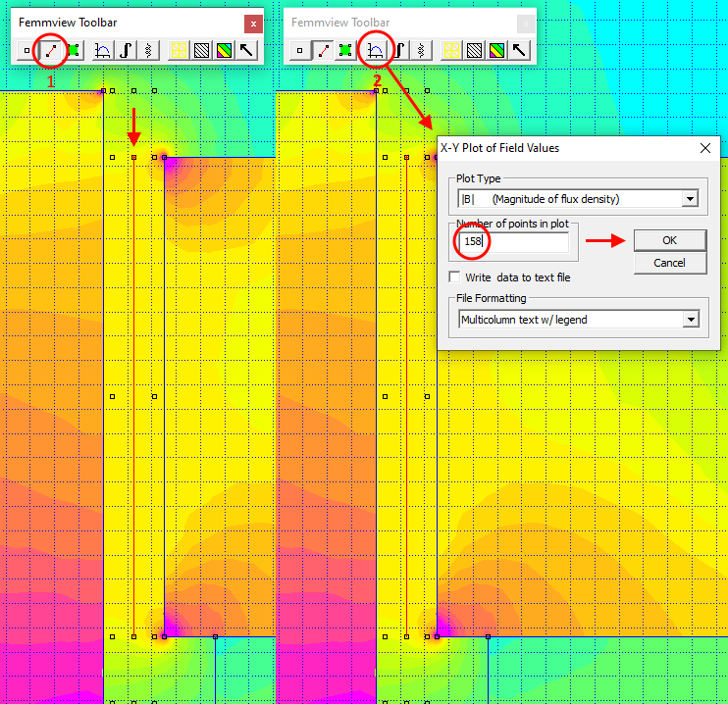Open circuit properties in the active Femmview Toolbar
The image size is (728, 704).
(x=148, y=51)
